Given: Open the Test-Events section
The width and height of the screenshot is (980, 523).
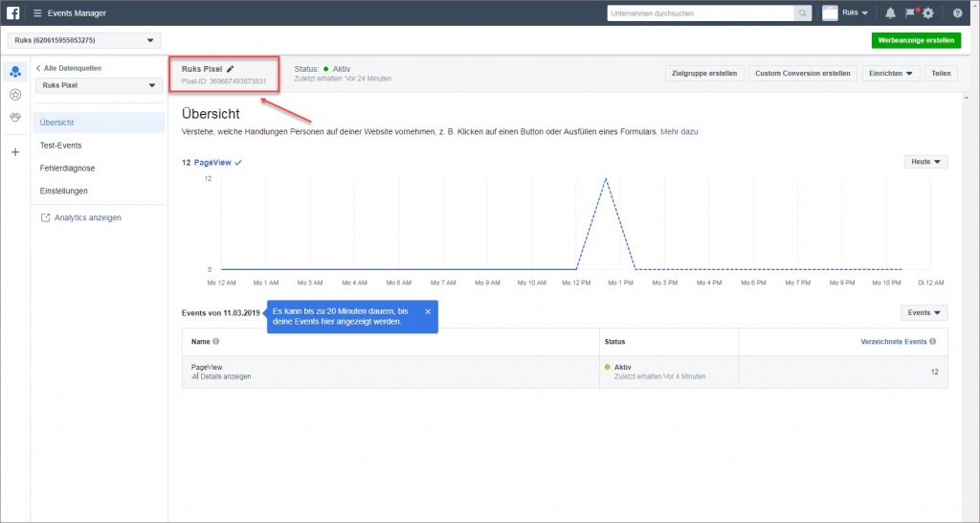Looking at the screenshot, I should (60, 146).
